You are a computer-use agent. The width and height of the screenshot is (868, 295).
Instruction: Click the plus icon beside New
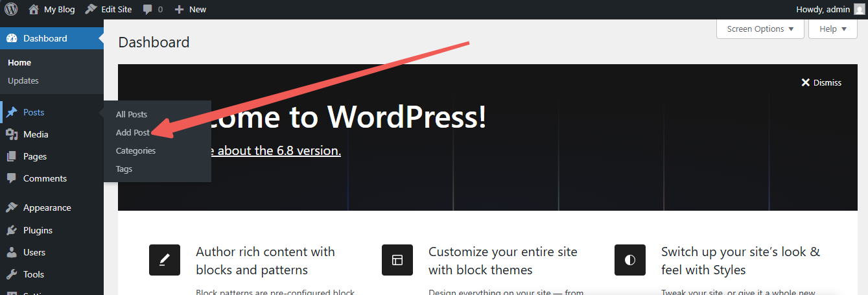click(180, 10)
